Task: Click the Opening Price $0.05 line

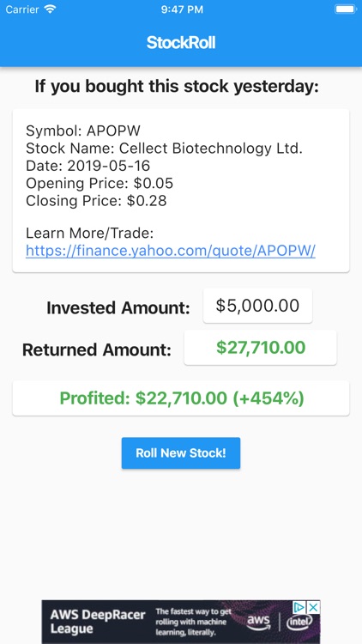Action: pyautogui.click(x=100, y=183)
